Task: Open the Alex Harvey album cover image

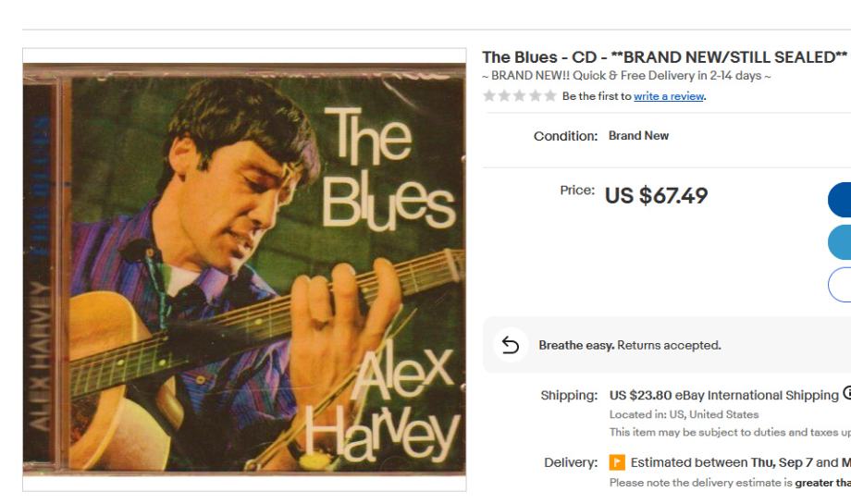Action: (244, 269)
